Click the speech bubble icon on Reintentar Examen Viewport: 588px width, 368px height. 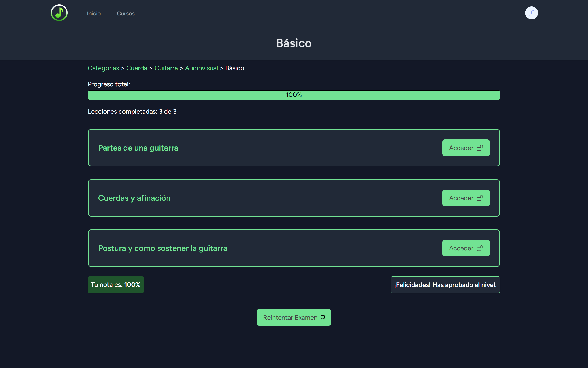pos(322,317)
